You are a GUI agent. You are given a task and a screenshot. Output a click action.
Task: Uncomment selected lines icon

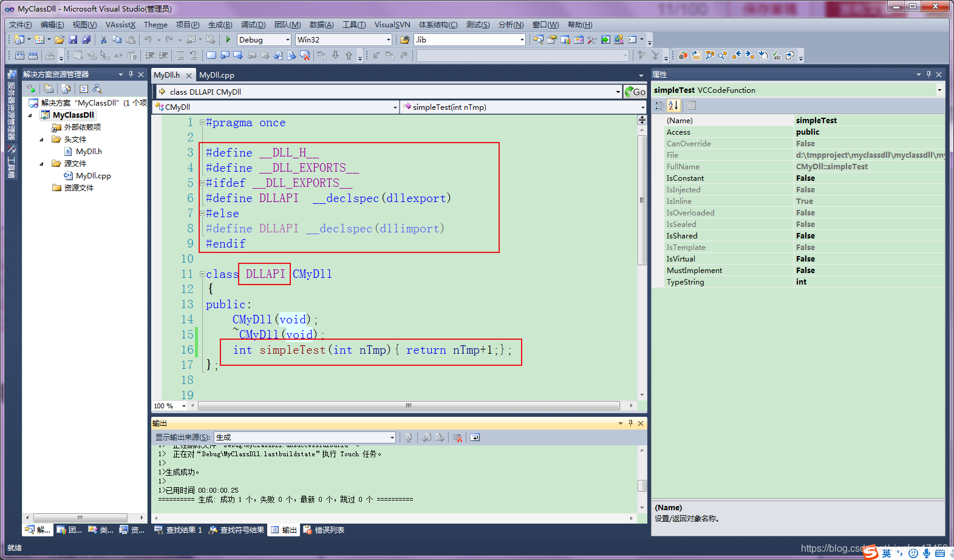click(193, 55)
